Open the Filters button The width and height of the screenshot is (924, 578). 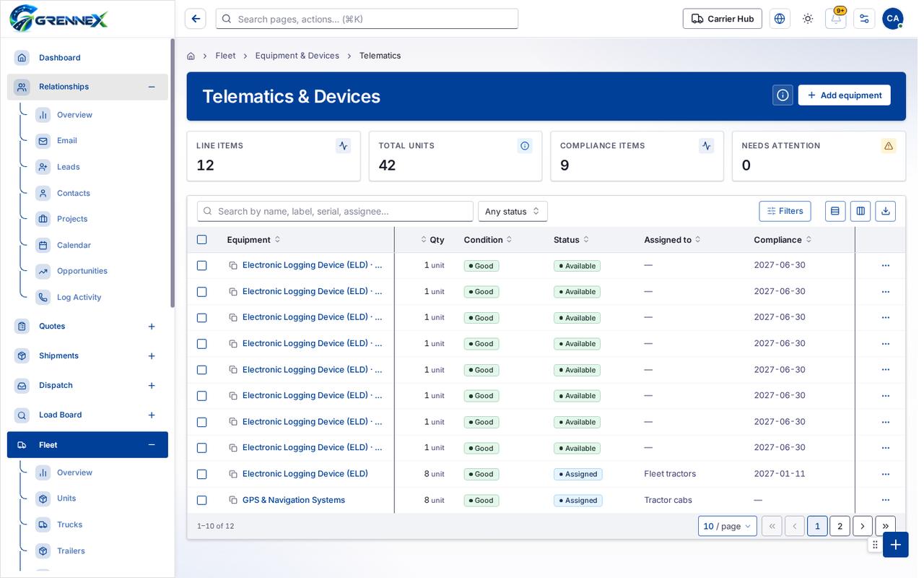[x=785, y=211]
